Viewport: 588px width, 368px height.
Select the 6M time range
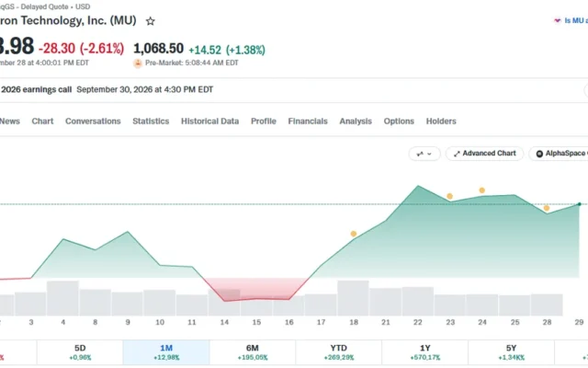(253, 352)
